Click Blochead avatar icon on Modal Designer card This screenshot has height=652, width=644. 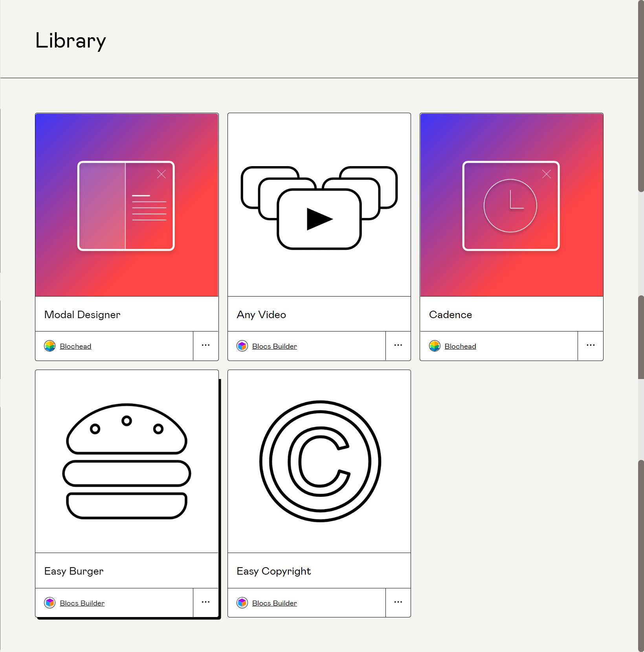point(50,346)
